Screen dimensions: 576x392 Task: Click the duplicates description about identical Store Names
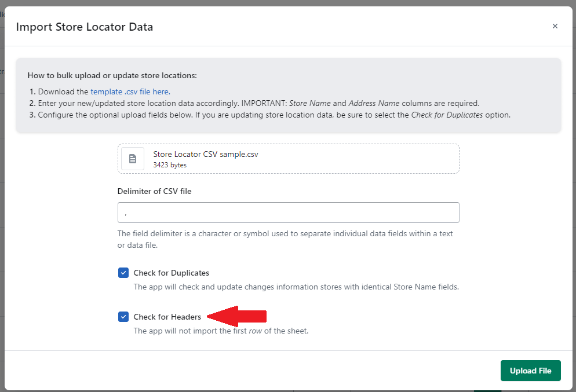296,287
